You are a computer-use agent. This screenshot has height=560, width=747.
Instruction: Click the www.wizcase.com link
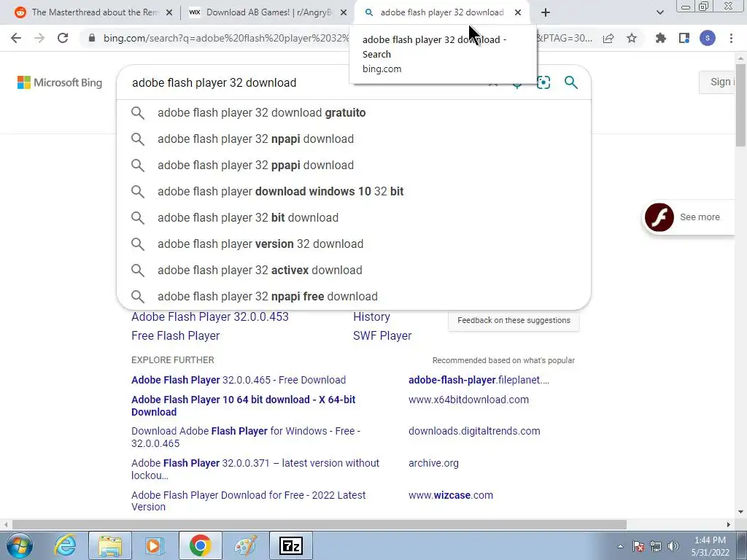coord(451,495)
